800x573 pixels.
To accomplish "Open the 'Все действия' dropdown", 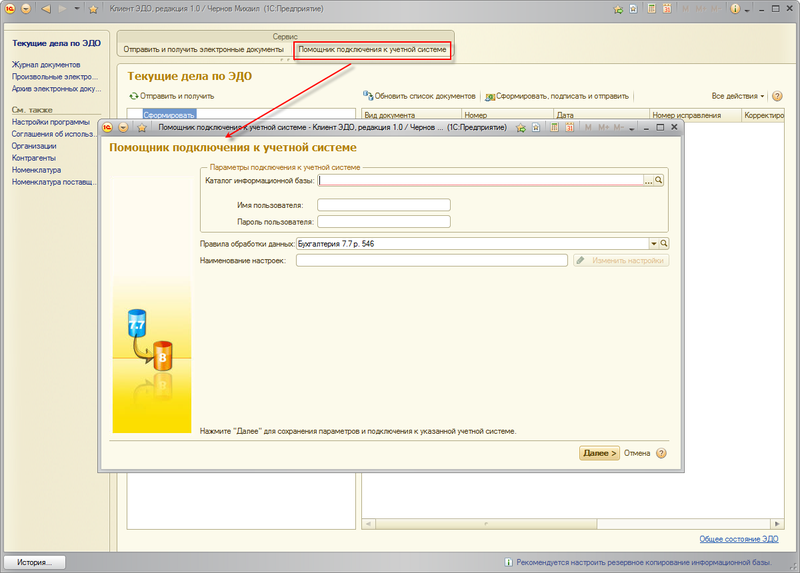I will pyautogui.click(x=738, y=96).
